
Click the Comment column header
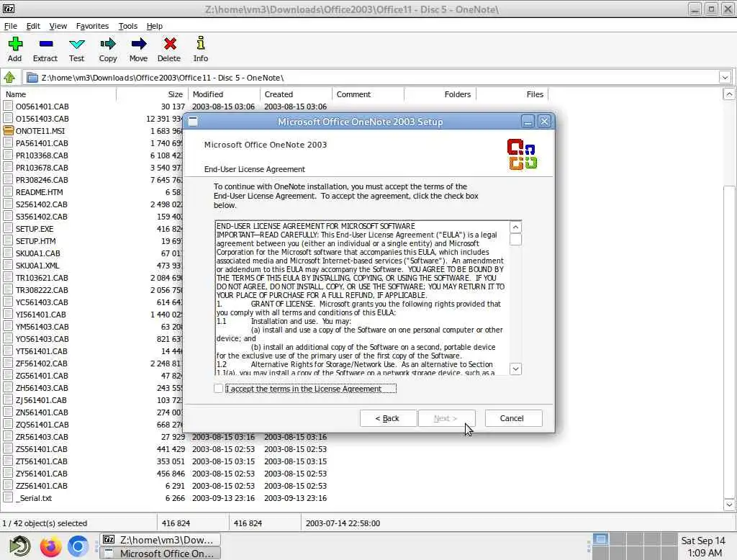[x=368, y=94]
